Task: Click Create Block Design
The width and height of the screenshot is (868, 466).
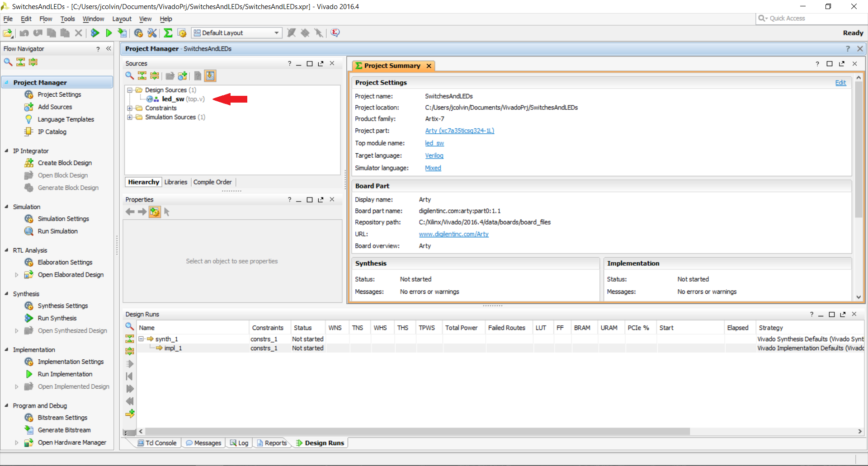Action: [x=64, y=163]
